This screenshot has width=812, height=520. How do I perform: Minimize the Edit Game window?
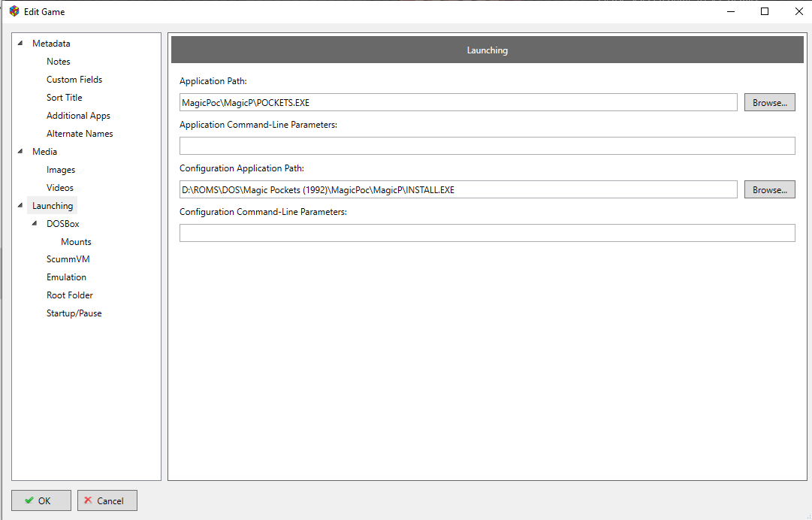[731, 11]
